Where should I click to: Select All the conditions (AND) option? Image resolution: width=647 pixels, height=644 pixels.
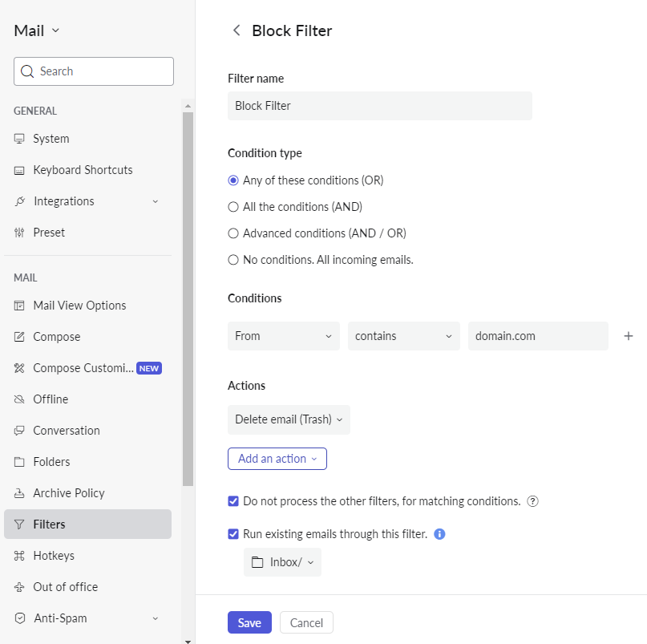(x=233, y=206)
